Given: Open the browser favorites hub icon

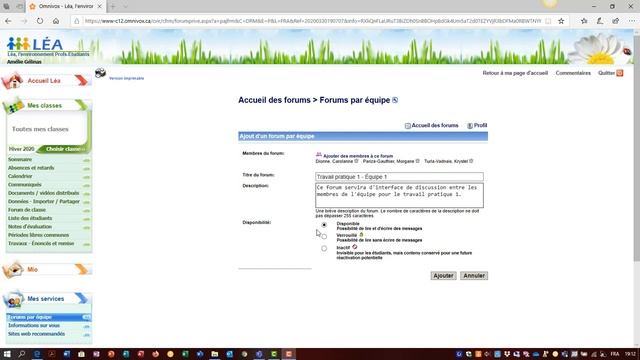Looking at the screenshot, I should tap(584, 21).
